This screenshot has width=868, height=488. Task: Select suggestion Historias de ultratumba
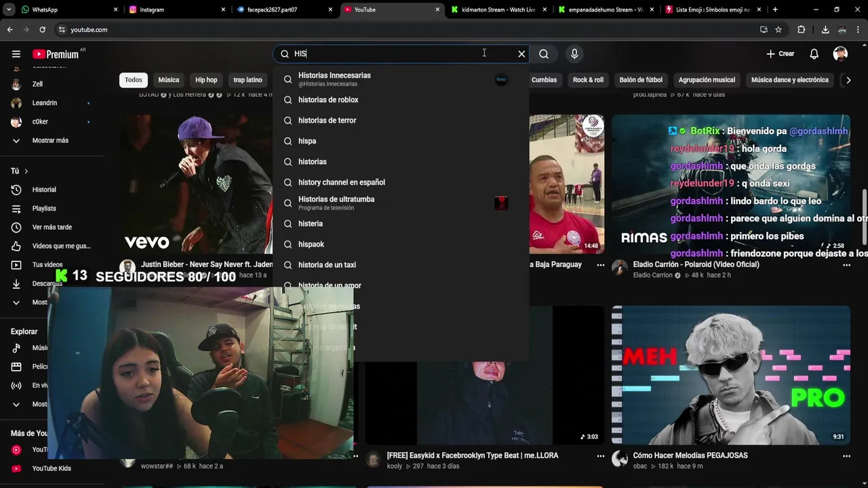pyautogui.click(x=401, y=203)
